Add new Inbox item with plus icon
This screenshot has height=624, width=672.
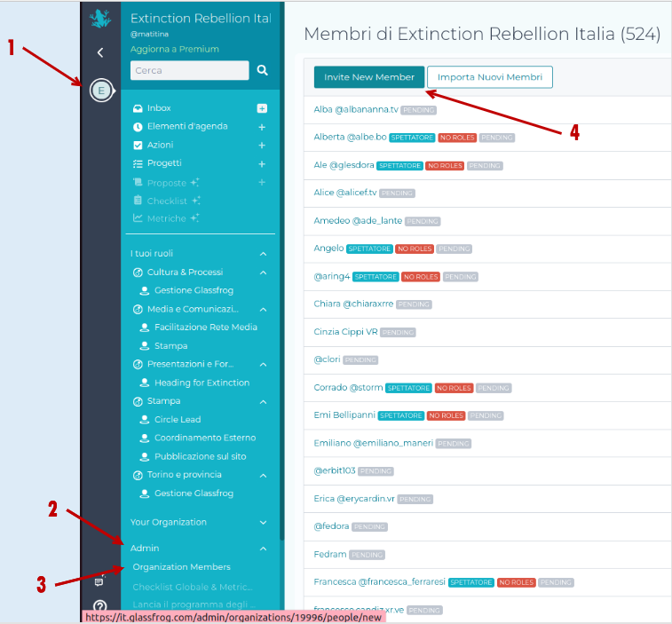pos(262,108)
